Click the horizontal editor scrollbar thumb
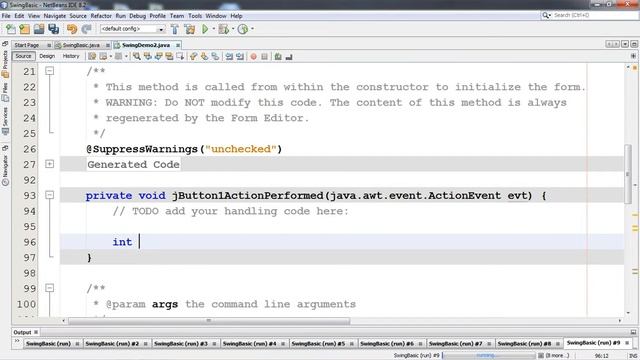The height and width of the screenshot is (360, 640). [209, 321]
